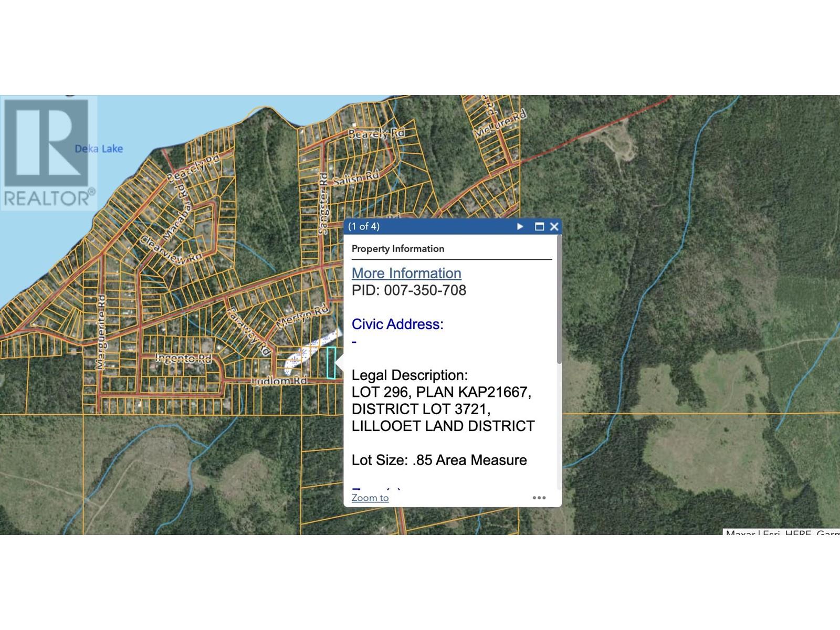
Task: Click the Deka Lake map label
Action: click(x=99, y=149)
